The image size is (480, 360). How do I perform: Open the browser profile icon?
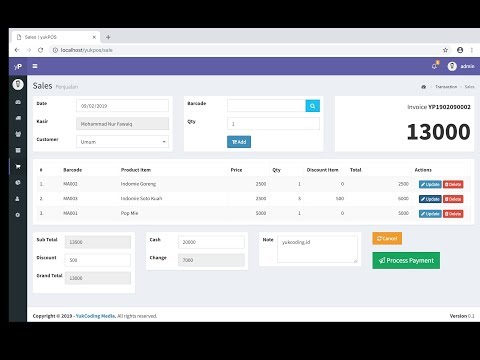[460, 50]
